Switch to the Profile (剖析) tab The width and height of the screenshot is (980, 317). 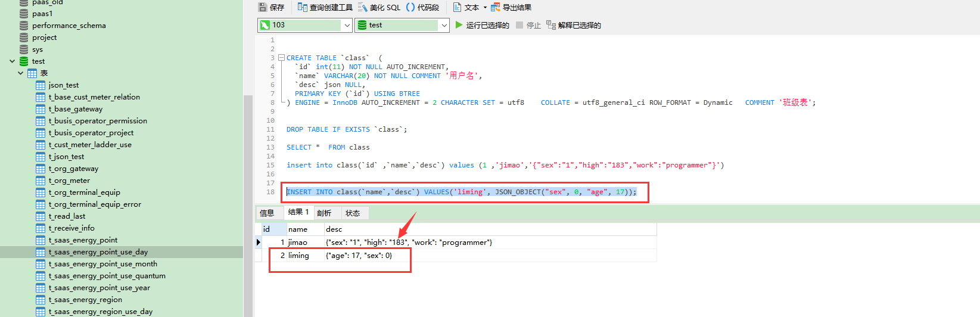(324, 213)
